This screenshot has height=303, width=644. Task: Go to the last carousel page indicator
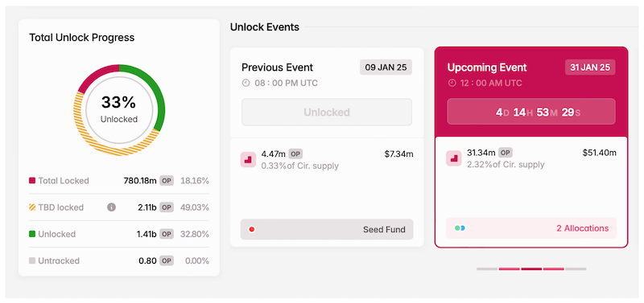pos(576,269)
